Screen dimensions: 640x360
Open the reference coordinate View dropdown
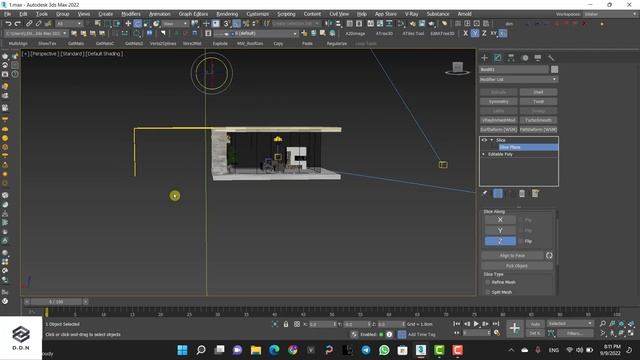(x=175, y=24)
